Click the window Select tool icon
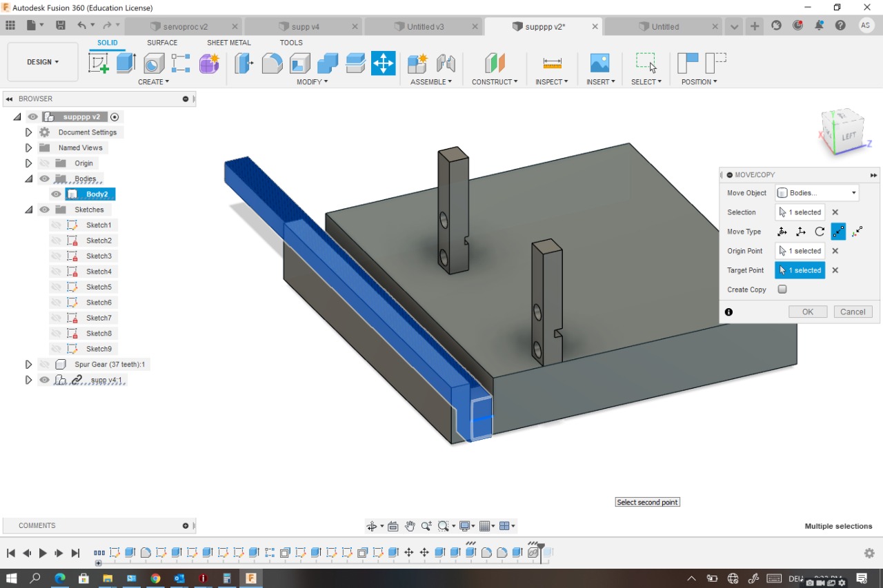Screen dimensions: 883x588 (646, 63)
